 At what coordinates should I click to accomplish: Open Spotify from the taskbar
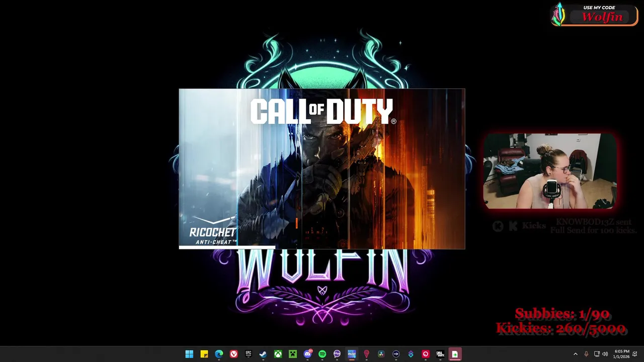[x=322, y=354]
